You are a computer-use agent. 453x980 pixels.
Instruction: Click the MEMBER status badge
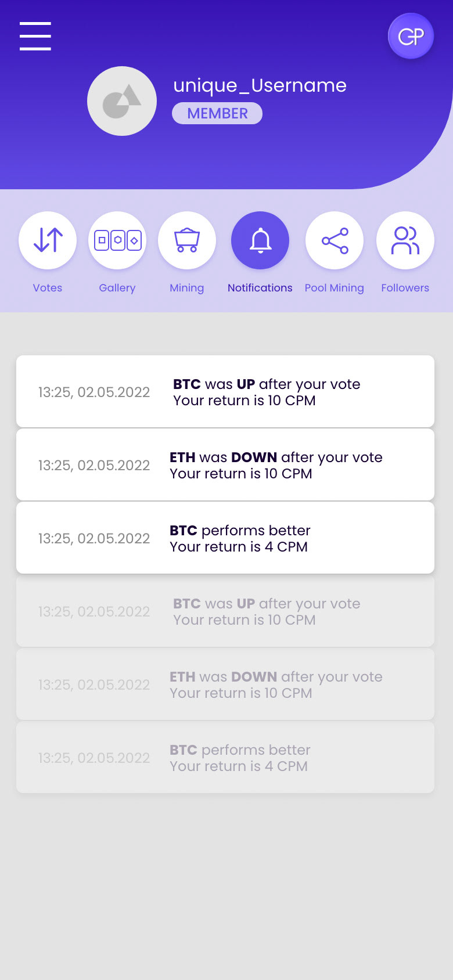click(x=217, y=113)
